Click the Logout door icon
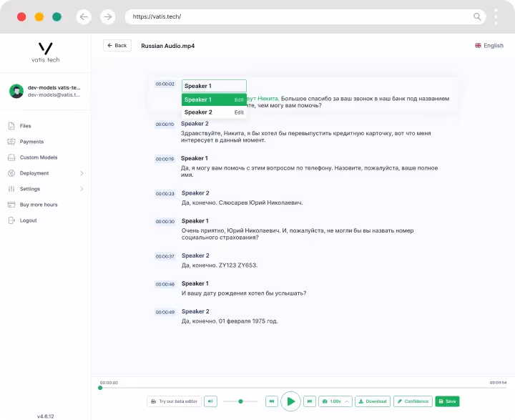The width and height of the screenshot is (515, 420). point(11,220)
